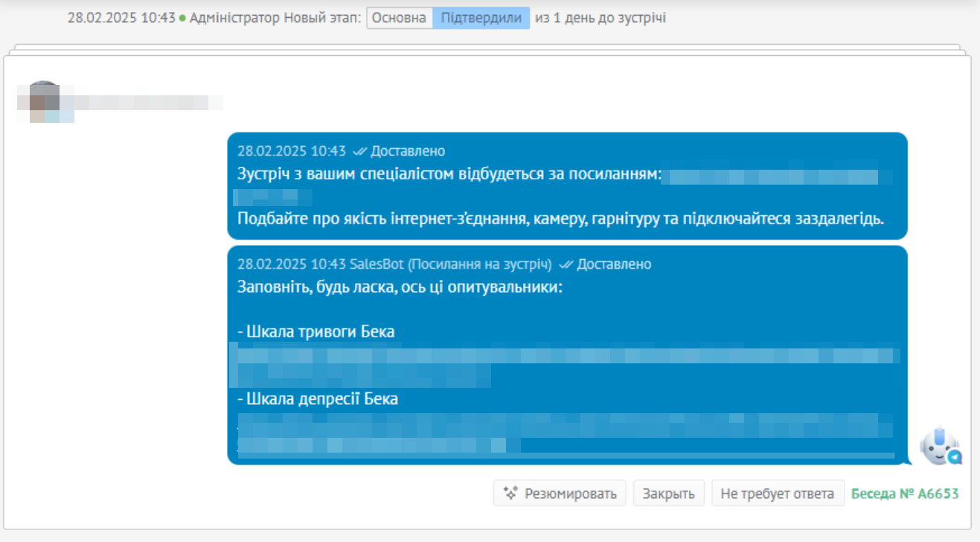
Task: Click the text 'Заповніть, будь ласка, ось ці опитувальники'
Action: [x=400, y=287]
